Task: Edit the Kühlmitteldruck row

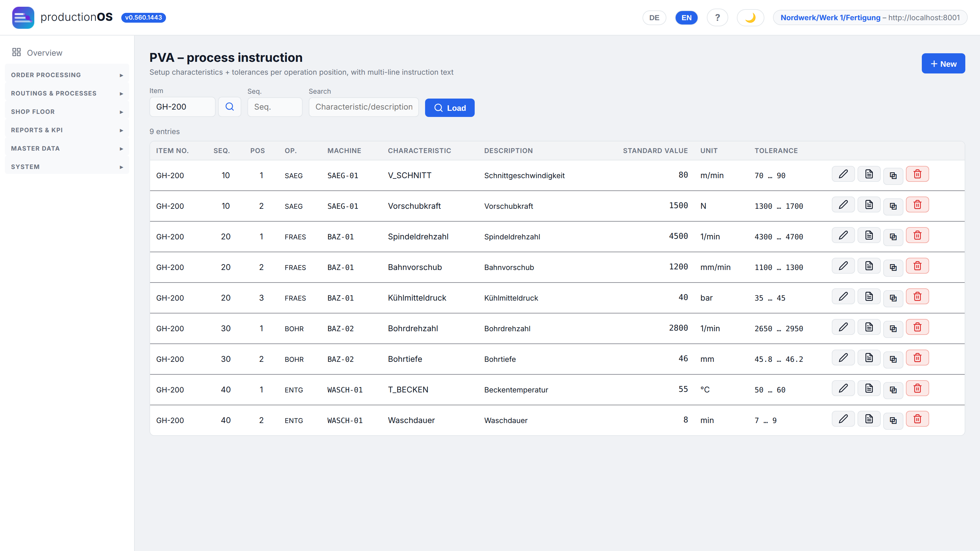Action: coord(843,297)
